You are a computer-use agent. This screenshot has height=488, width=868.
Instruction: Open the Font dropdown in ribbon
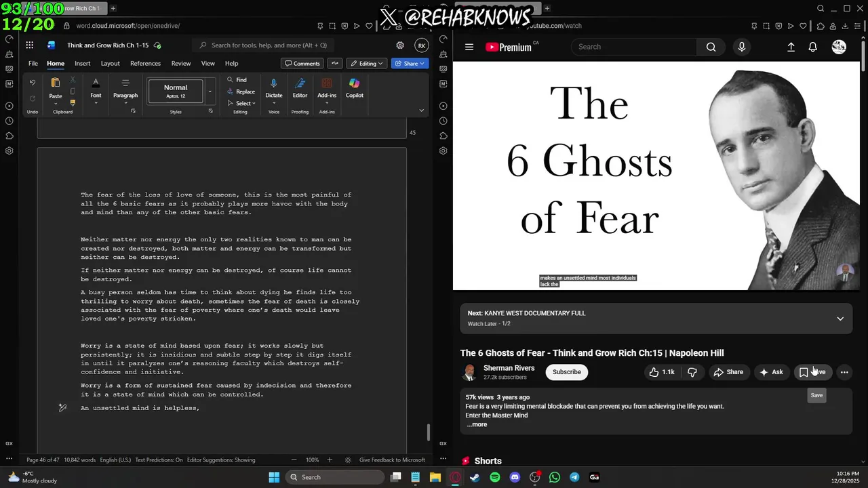click(96, 90)
